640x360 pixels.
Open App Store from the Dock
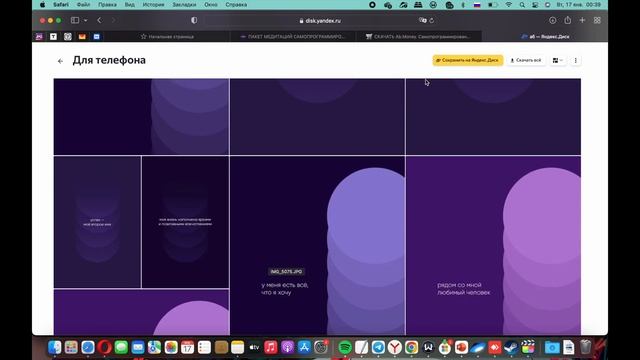coord(304,347)
